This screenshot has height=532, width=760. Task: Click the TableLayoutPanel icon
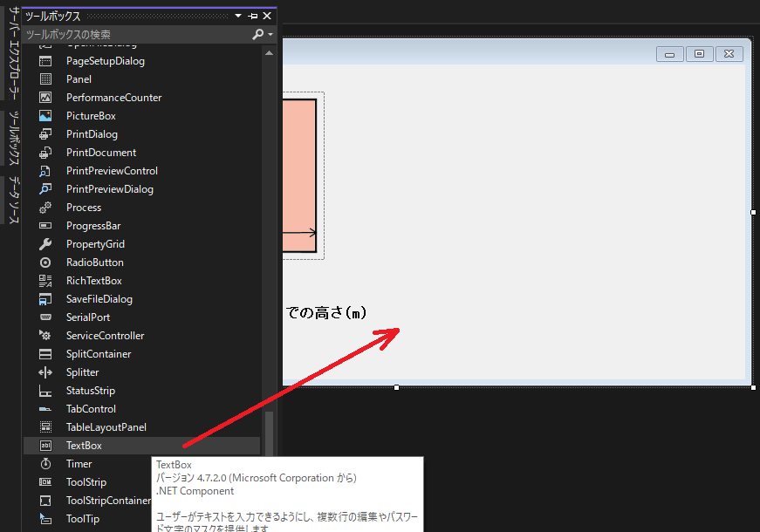[45, 427]
